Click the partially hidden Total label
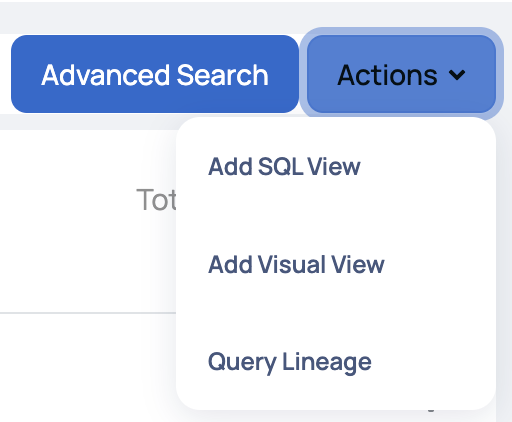Viewport: 512px width, 422px height. point(156,200)
